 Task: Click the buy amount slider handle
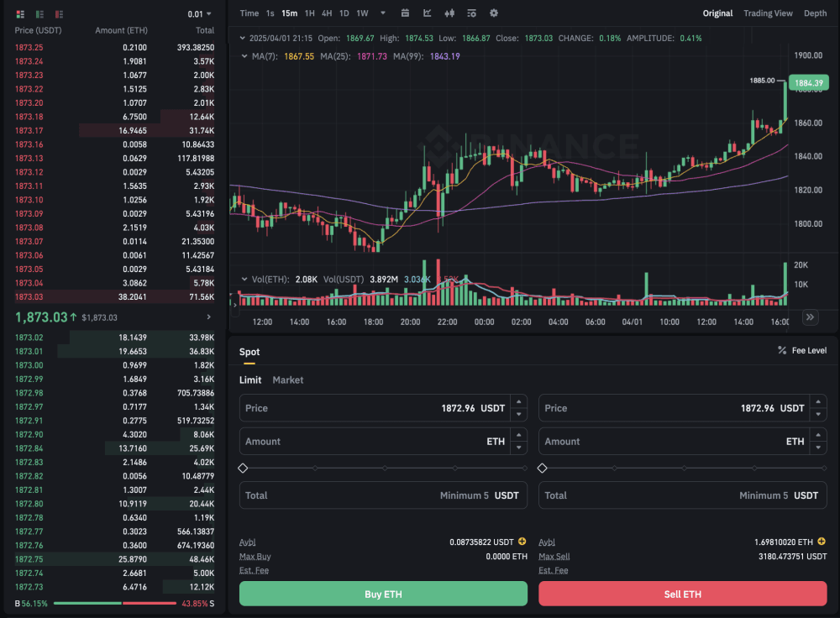tap(243, 468)
